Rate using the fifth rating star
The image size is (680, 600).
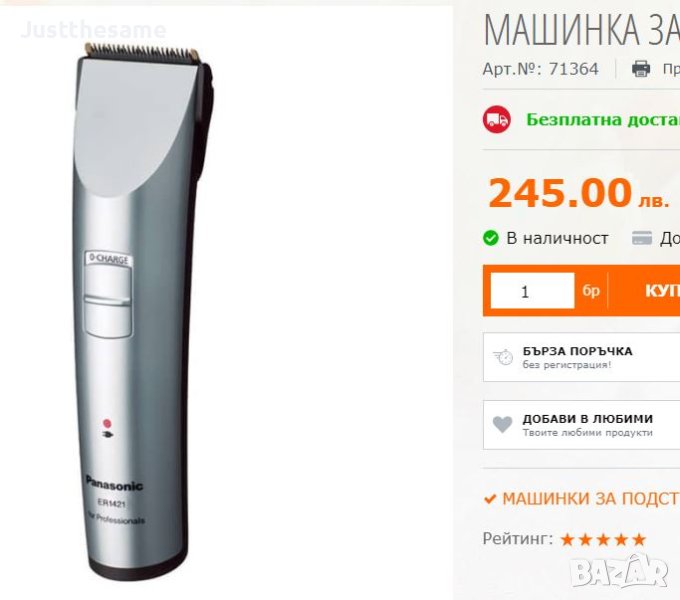pos(639,540)
